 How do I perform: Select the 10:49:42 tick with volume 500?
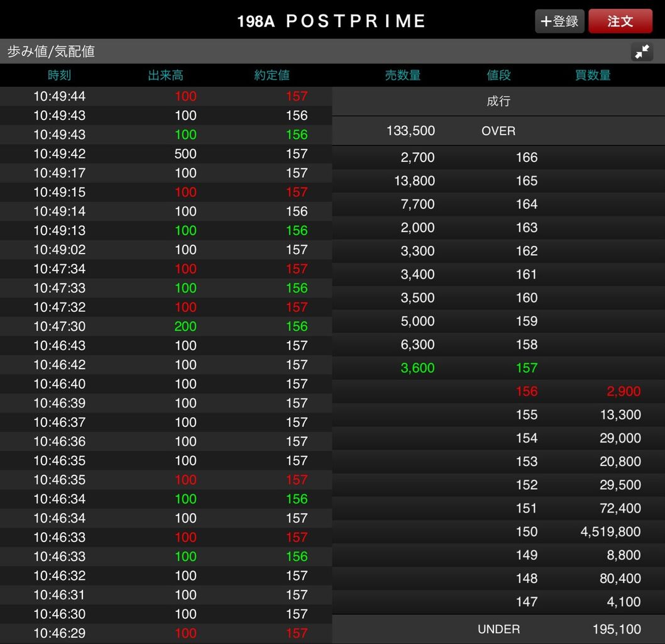tap(166, 153)
